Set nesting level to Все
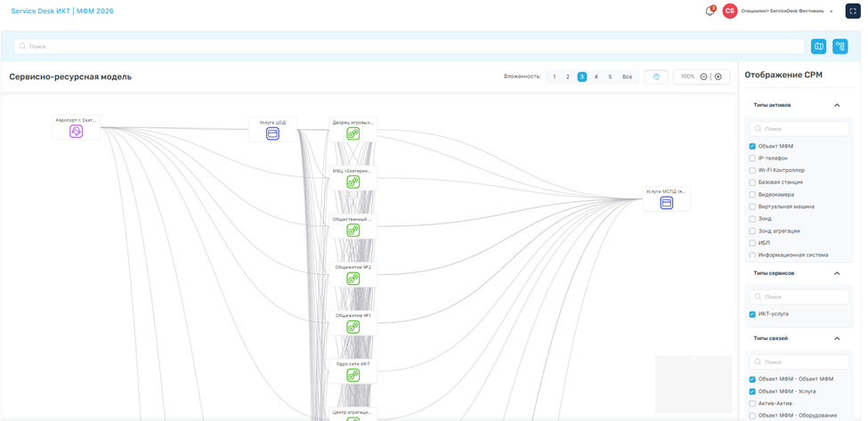Screen dimensions: 868x421 coord(627,77)
